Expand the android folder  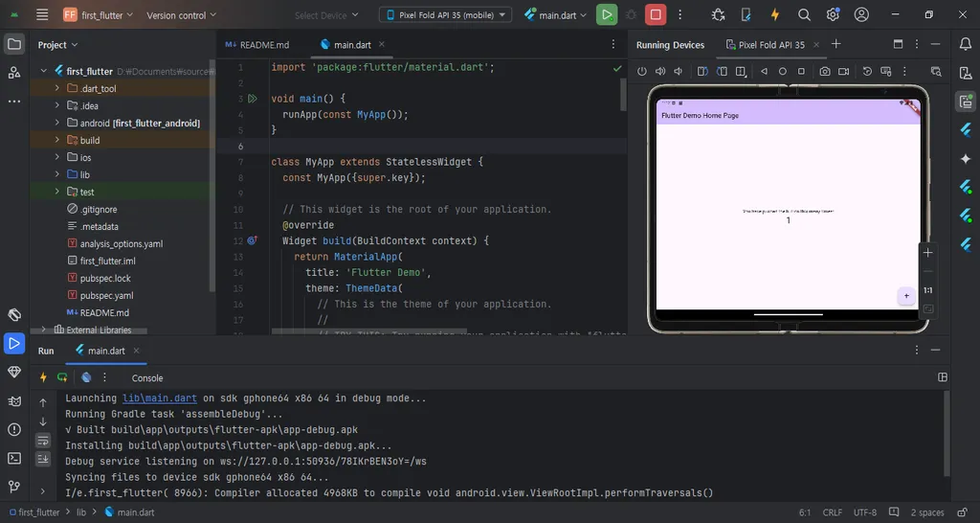(x=56, y=123)
